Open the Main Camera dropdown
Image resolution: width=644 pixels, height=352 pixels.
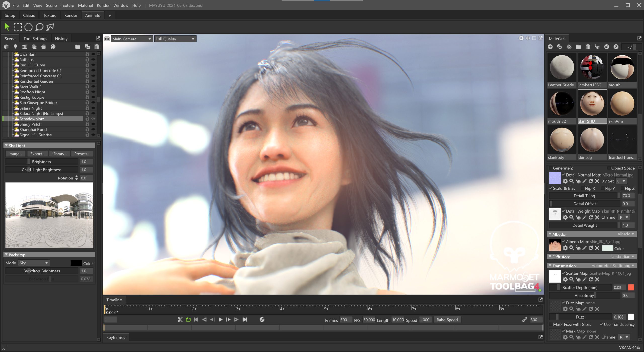pos(132,39)
